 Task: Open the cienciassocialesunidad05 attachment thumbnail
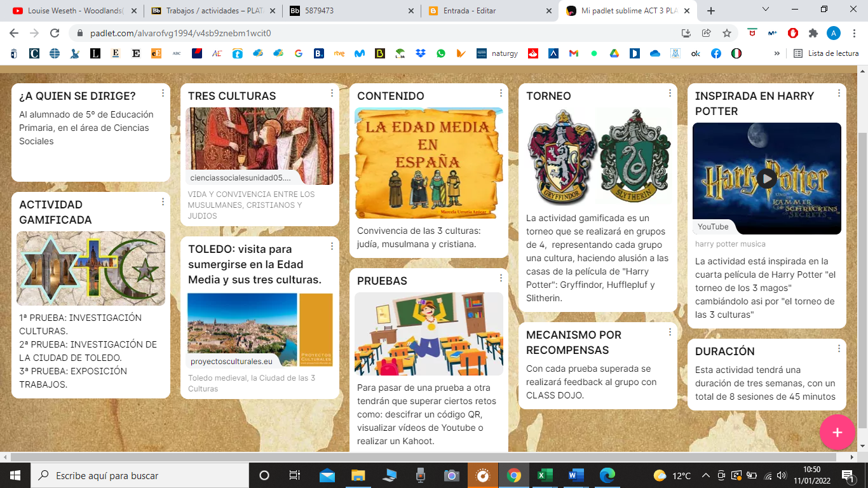click(259, 146)
